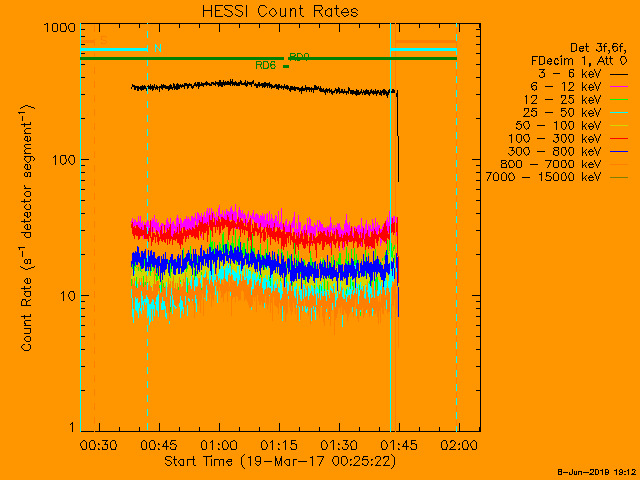Image resolution: width=640 pixels, height=480 pixels.
Task: Click the '3 - 6 keV' legend label
Action: 570,74
